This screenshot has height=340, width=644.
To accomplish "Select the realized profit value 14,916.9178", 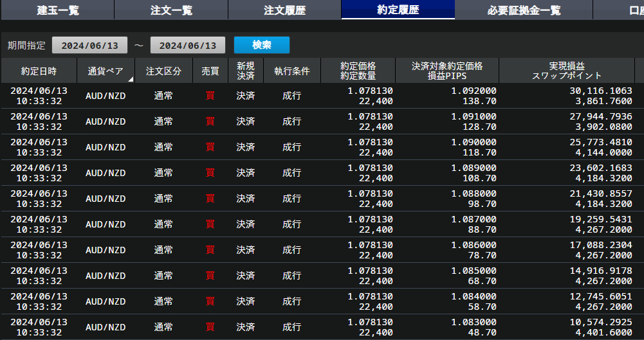I will [x=600, y=271].
